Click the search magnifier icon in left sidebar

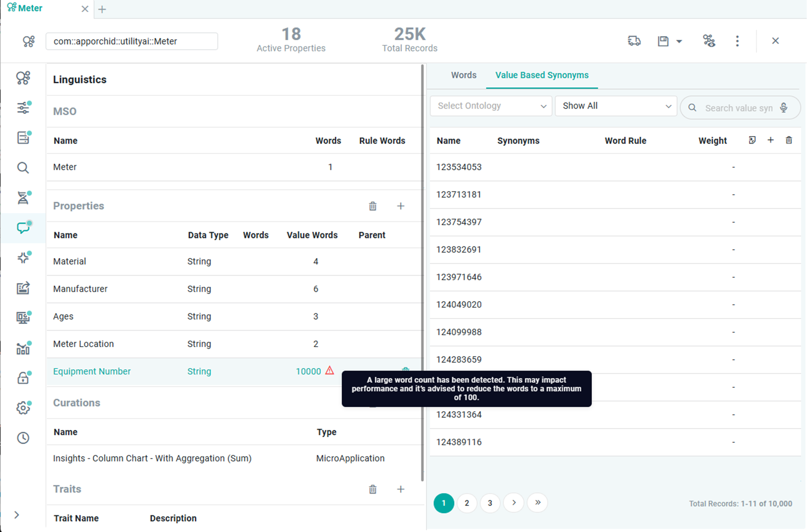coord(23,168)
